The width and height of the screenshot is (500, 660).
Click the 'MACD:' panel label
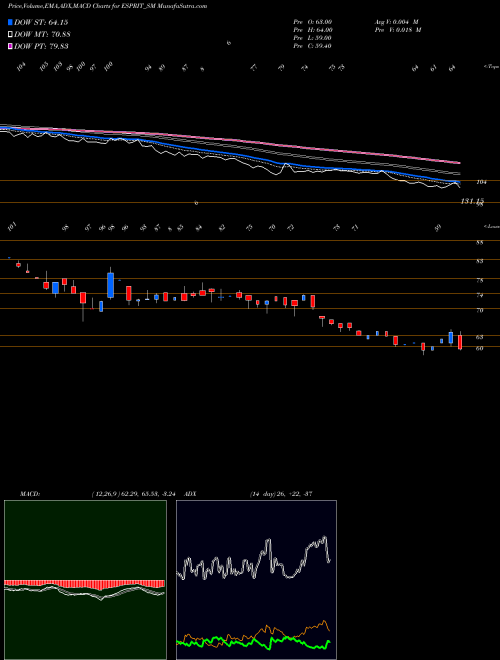pyautogui.click(x=30, y=494)
